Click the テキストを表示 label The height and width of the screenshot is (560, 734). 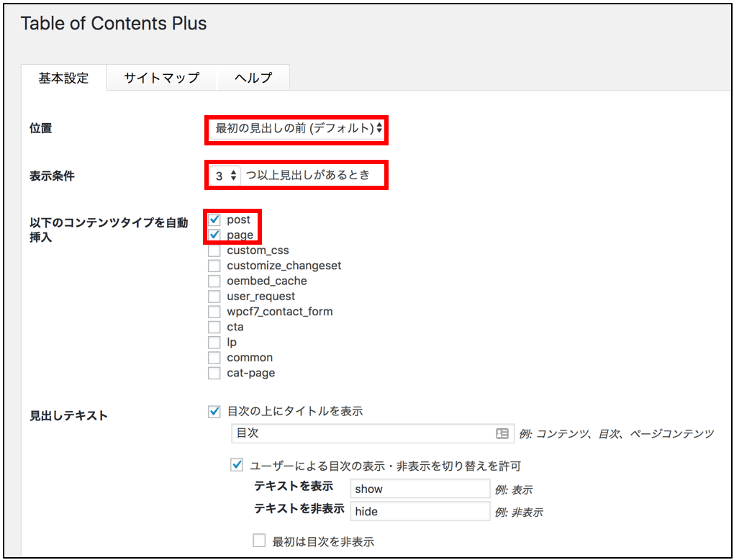click(x=294, y=487)
